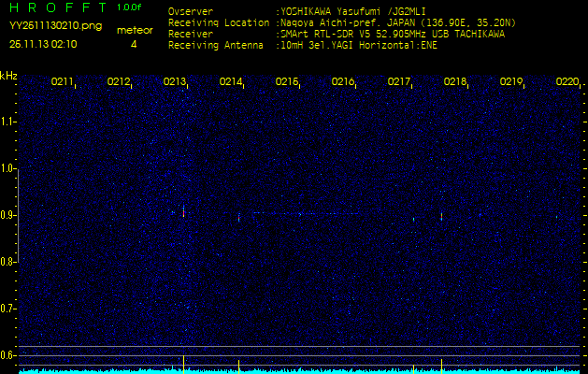This screenshot has height=374, width=588.
Task: Click the 0213 time label
Action: coord(175,81)
